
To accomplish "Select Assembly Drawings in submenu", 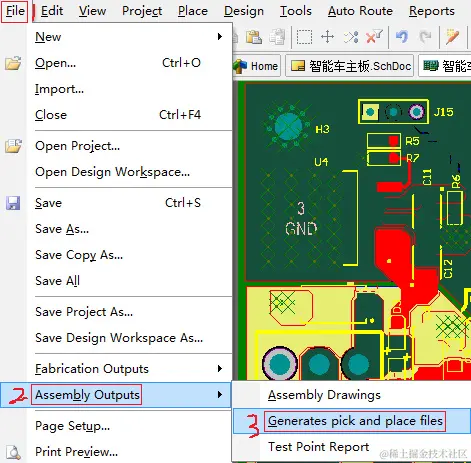I will point(352,395).
